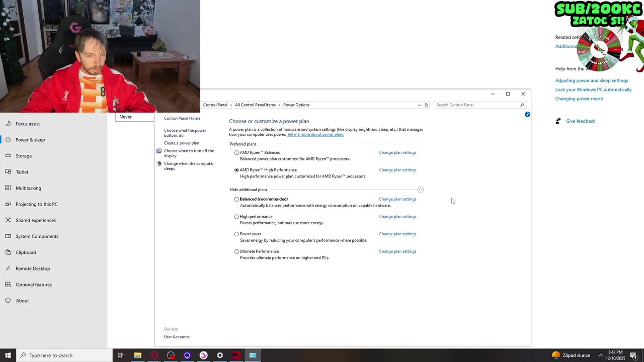Screen dimensions: 644x362
Task: Open Shared experiences in Settings sidebar
Action: click(53, 220)
